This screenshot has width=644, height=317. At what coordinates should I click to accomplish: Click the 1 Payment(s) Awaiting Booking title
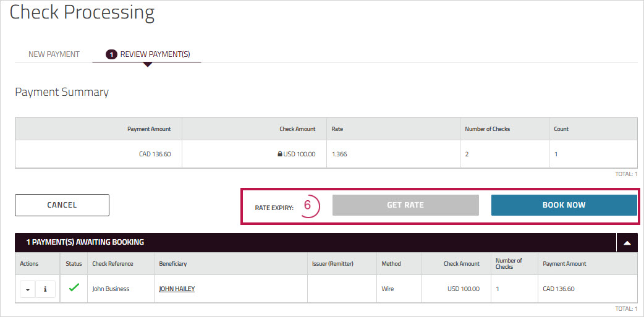pyautogui.click(x=85, y=242)
